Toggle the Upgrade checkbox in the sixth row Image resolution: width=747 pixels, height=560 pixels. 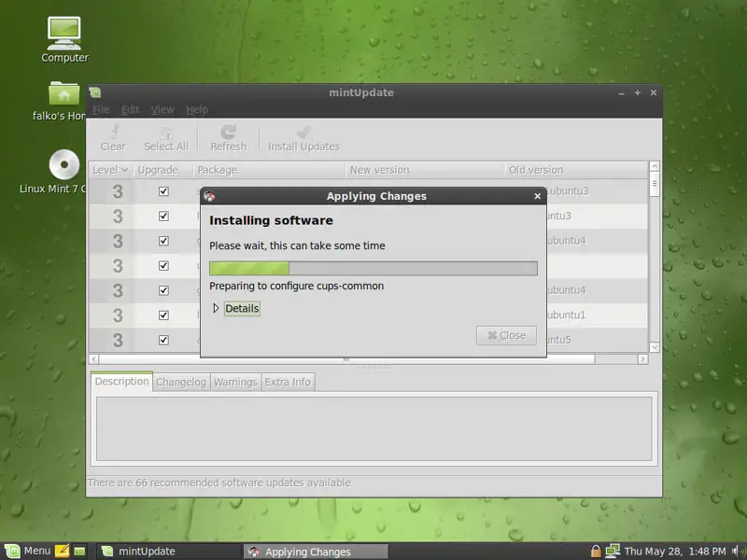click(163, 315)
